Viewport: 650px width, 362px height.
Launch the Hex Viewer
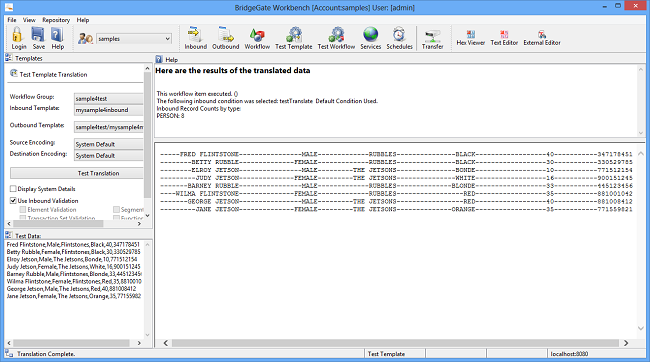pyautogui.click(x=471, y=37)
